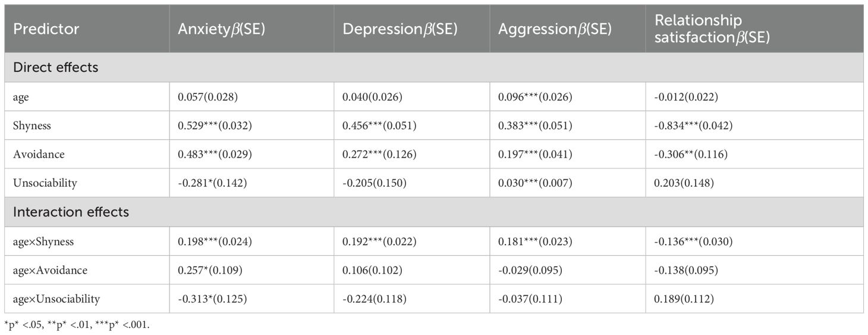
Task: Select the age×Unsociability row label
Action: (x=56, y=299)
